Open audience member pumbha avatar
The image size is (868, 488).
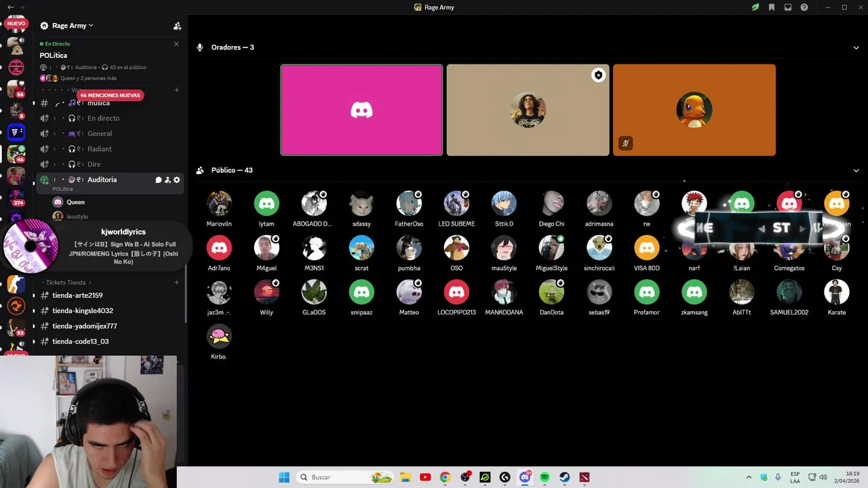(409, 248)
